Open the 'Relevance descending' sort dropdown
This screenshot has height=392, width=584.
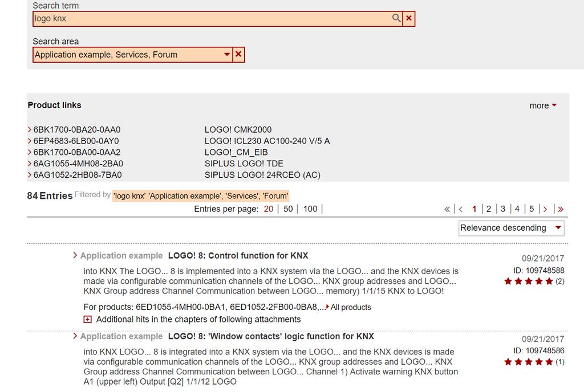[512, 228]
